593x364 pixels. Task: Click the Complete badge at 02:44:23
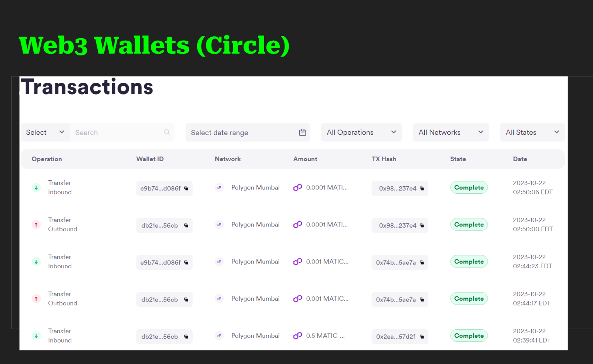pos(469,262)
